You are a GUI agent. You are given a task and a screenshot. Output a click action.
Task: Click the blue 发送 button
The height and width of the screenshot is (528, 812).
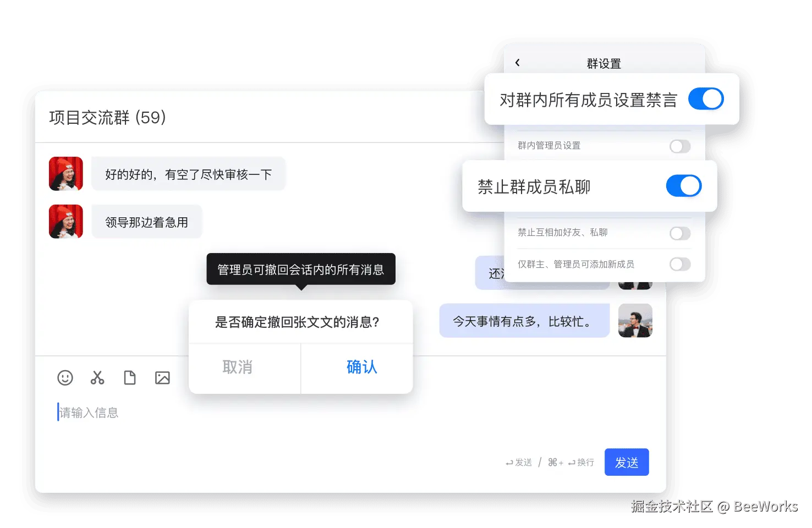627,462
